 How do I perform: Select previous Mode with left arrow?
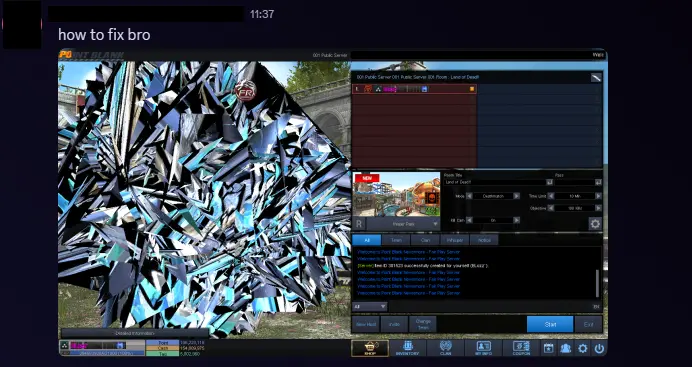[469, 196]
